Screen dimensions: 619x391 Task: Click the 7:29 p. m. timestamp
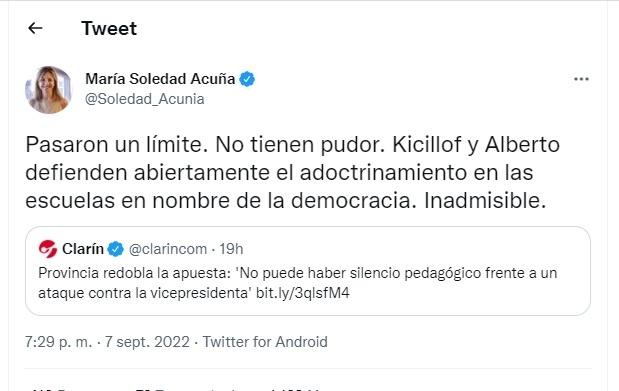tap(58, 342)
